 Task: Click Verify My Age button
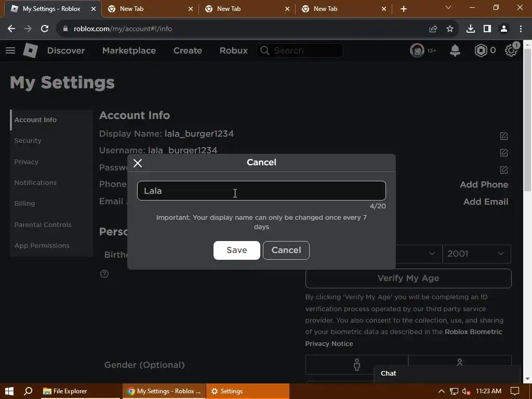tap(408, 278)
